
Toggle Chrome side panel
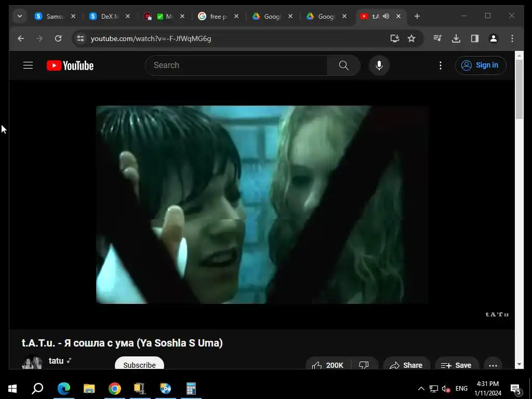475,38
